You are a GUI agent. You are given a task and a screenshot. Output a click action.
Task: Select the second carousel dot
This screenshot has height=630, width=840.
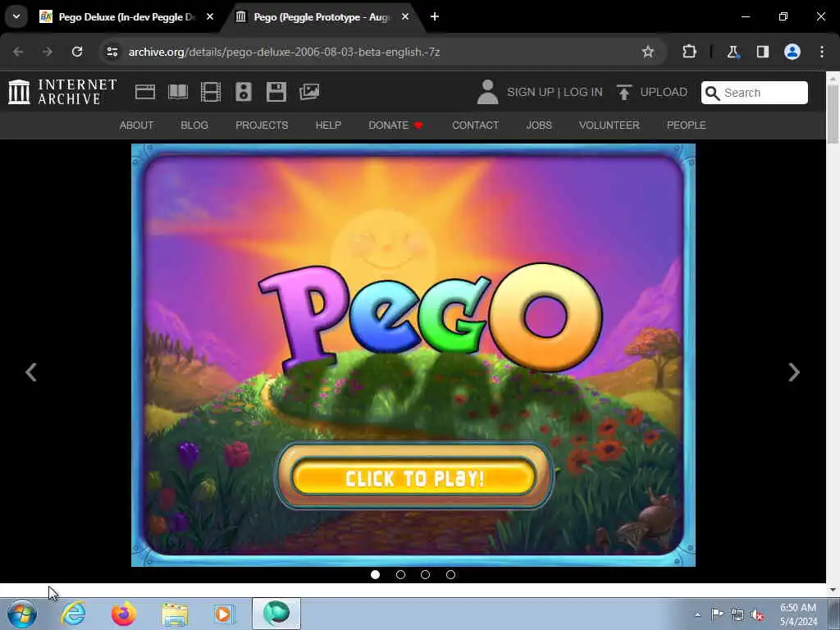(400, 574)
